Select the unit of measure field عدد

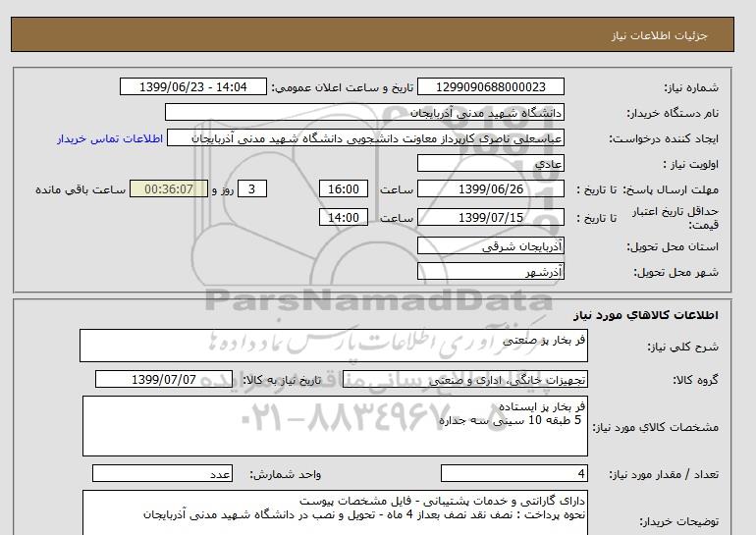coord(162,474)
